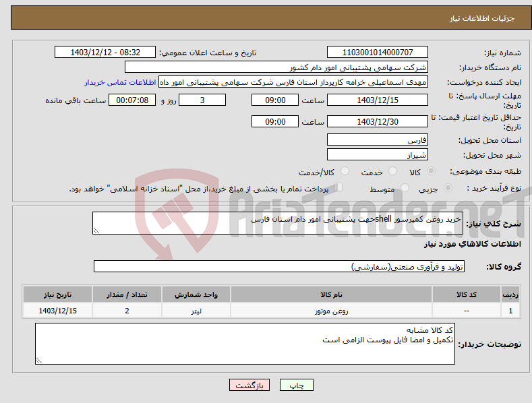Click the ساعت باقی مانده label
The image size is (532, 403).
(x=76, y=100)
